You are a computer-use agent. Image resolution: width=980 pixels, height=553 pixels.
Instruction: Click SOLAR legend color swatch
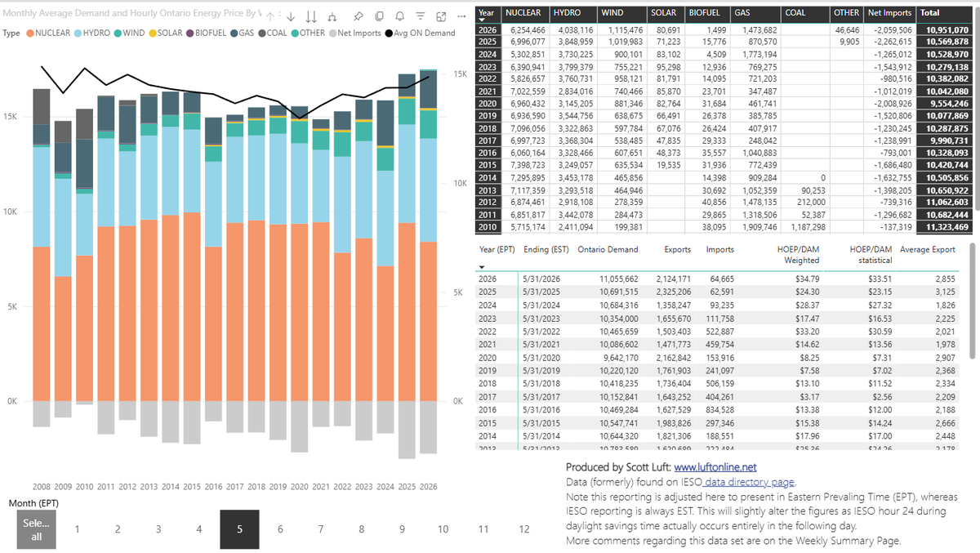point(153,33)
